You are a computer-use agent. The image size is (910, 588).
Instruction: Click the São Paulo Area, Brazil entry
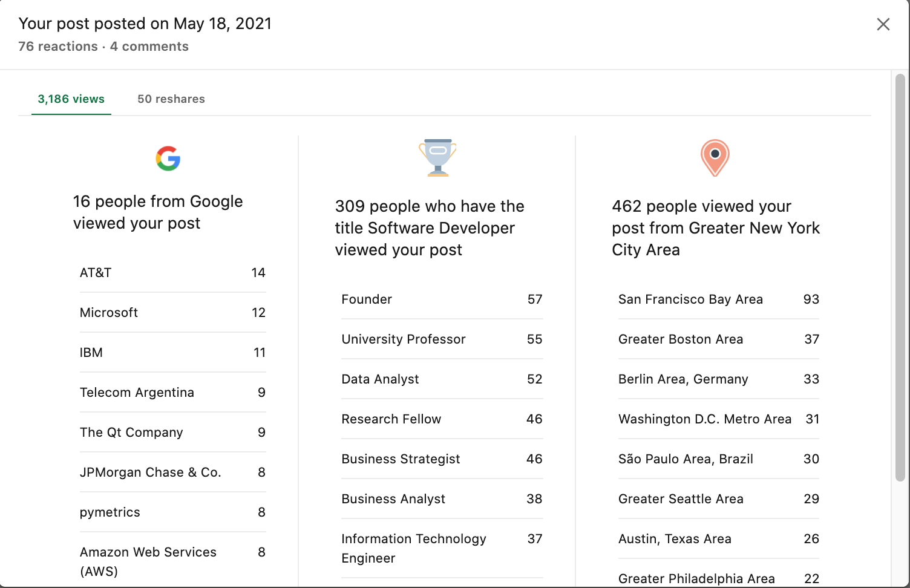(718, 459)
